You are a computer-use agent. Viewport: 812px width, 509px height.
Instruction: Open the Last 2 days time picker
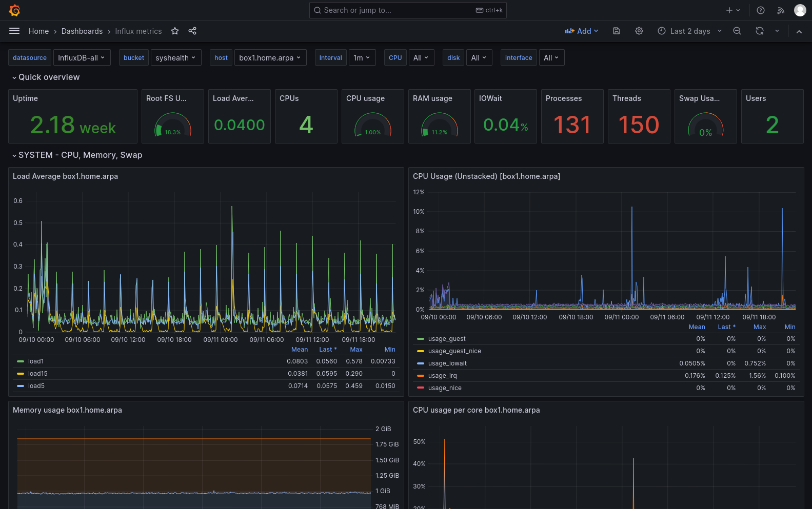(689, 31)
